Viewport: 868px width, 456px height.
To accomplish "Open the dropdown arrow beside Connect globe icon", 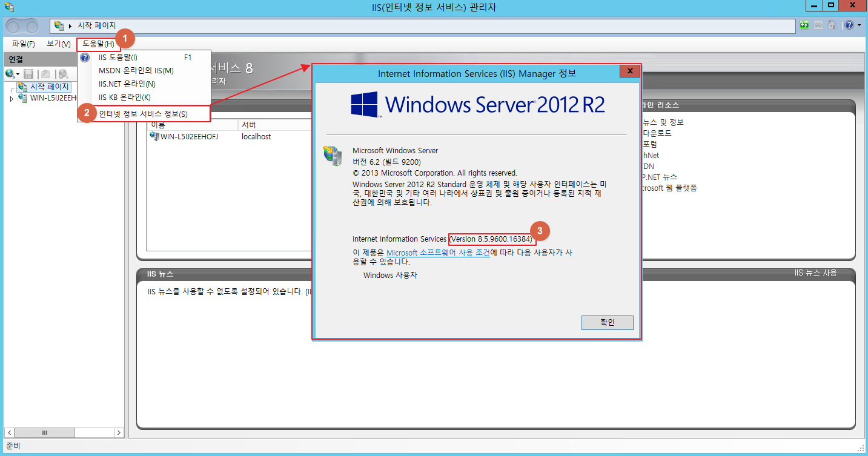I will point(18,74).
